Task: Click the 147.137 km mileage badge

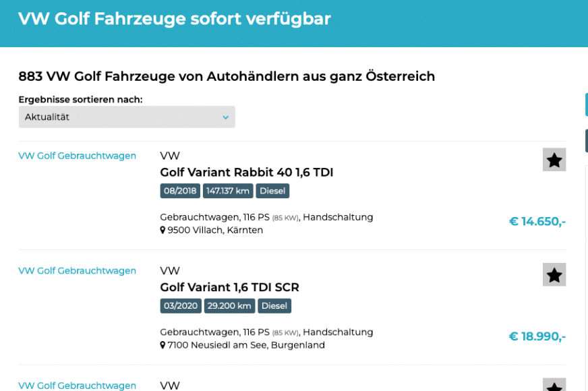Action: [x=228, y=191]
